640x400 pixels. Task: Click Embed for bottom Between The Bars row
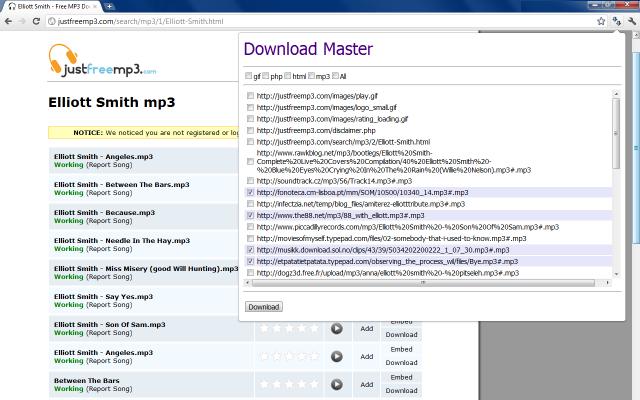coord(401,377)
